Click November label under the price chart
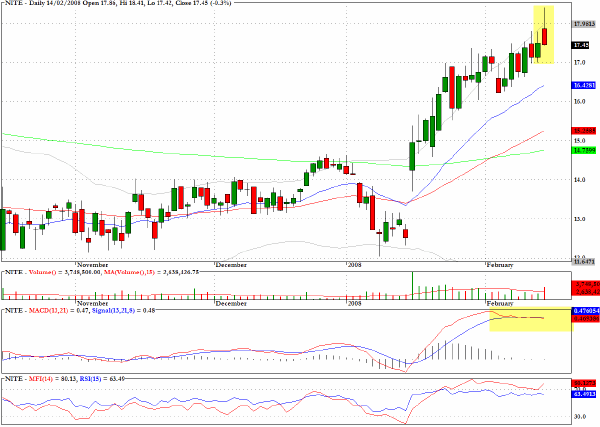This screenshot has width=600, height=427. (93, 265)
